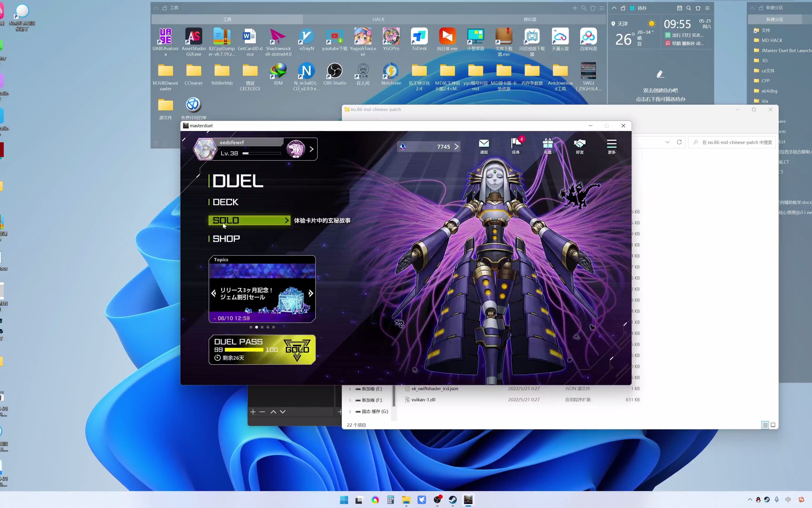This screenshot has height=508, width=812.
Task: Expand the 固态 缓存 (G:) tree node
Action: click(x=350, y=412)
